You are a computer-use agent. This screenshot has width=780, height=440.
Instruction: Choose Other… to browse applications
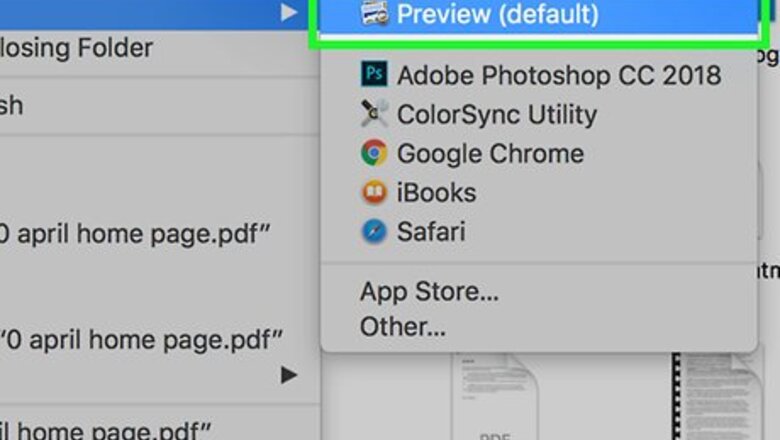coord(403,326)
